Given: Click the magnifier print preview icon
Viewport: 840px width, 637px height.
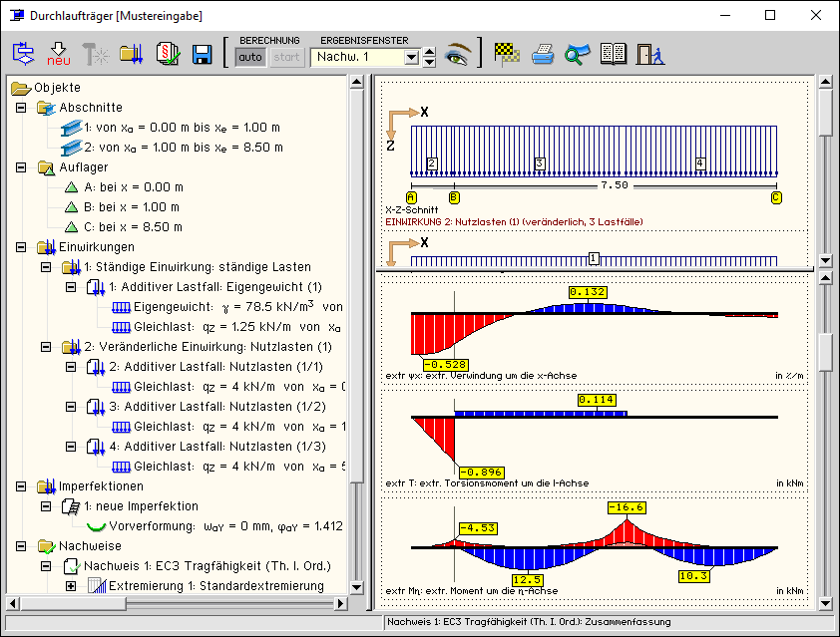Looking at the screenshot, I should (x=578, y=54).
